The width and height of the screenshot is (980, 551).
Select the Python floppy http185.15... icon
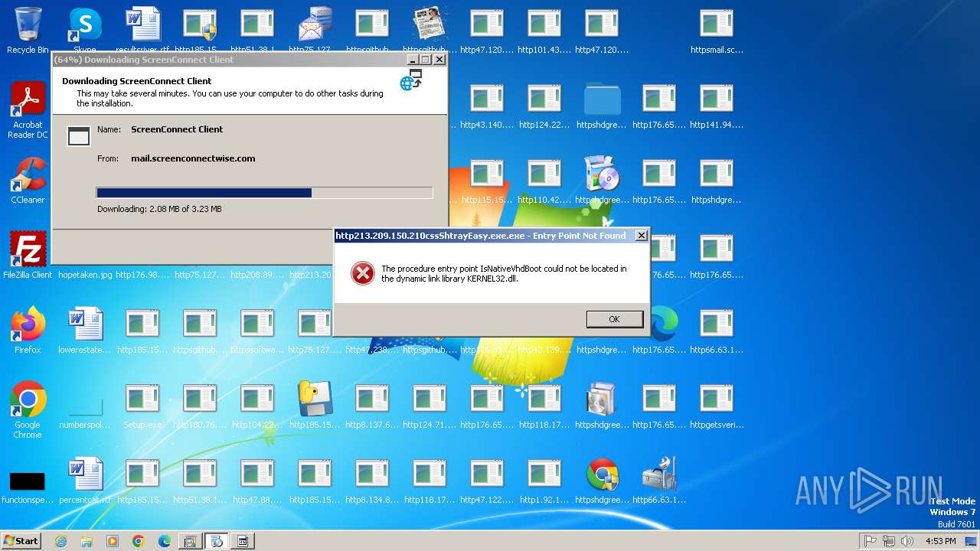point(315,406)
